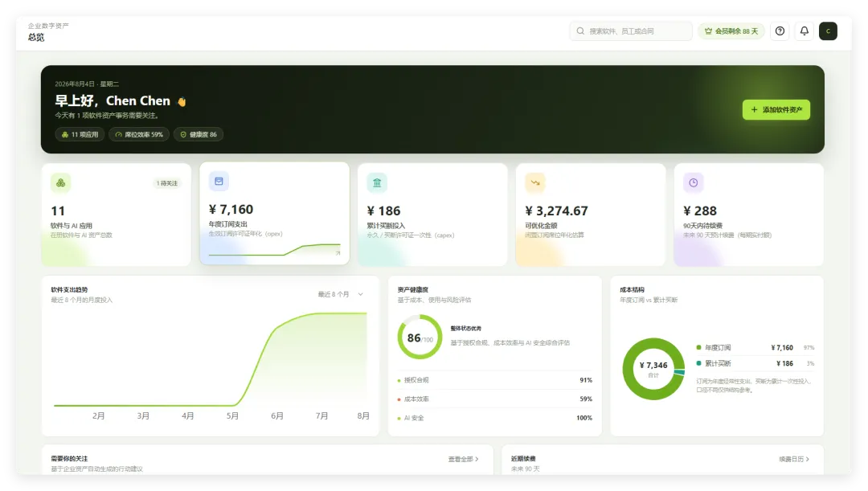Image resolution: width=868 pixels, height=491 pixels.
Task: Click the AI 安全 100% row
Action: [x=495, y=418]
